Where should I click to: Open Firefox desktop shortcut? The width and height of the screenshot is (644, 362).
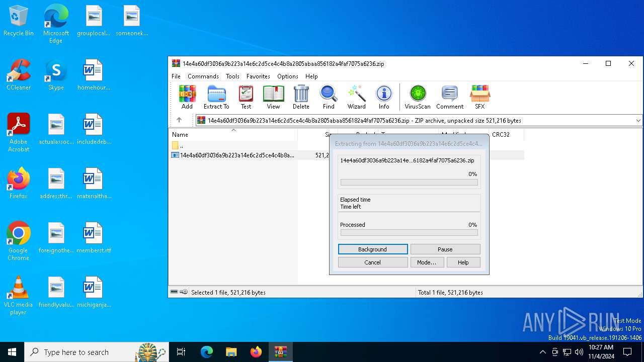click(x=19, y=184)
